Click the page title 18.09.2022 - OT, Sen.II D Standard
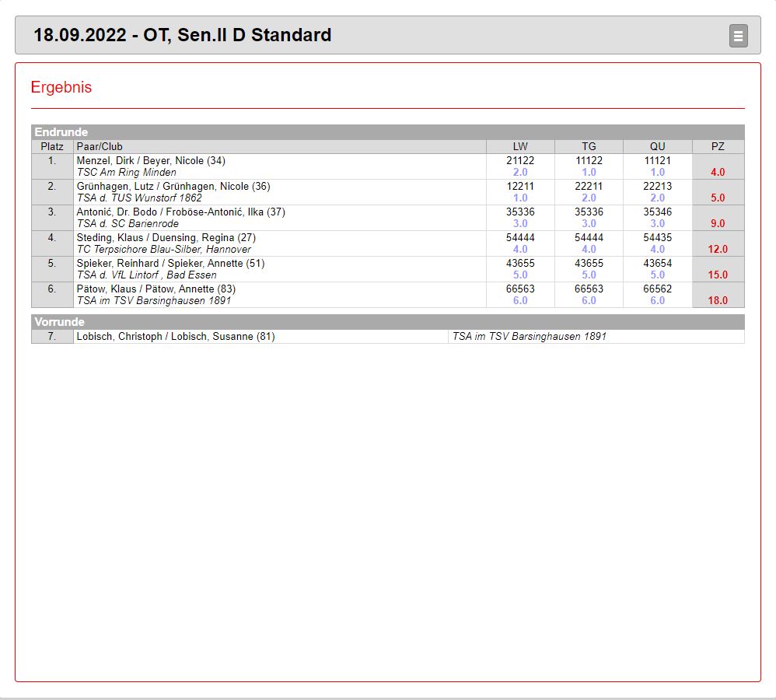Viewport: 776px width, 700px height. (x=183, y=35)
